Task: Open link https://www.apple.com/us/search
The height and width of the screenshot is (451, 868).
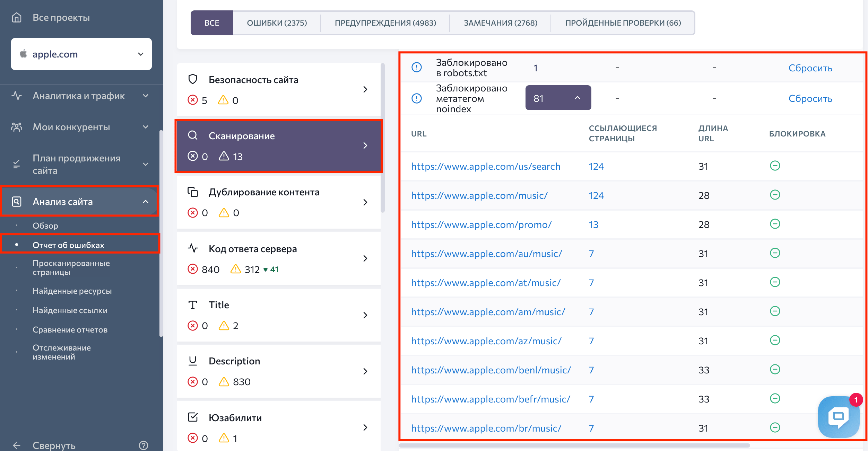Action: click(486, 166)
